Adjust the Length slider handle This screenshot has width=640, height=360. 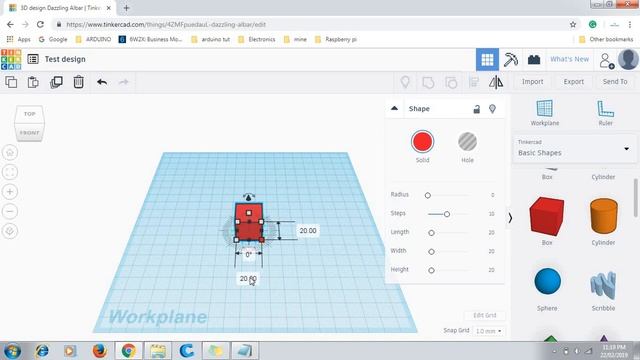click(431, 233)
